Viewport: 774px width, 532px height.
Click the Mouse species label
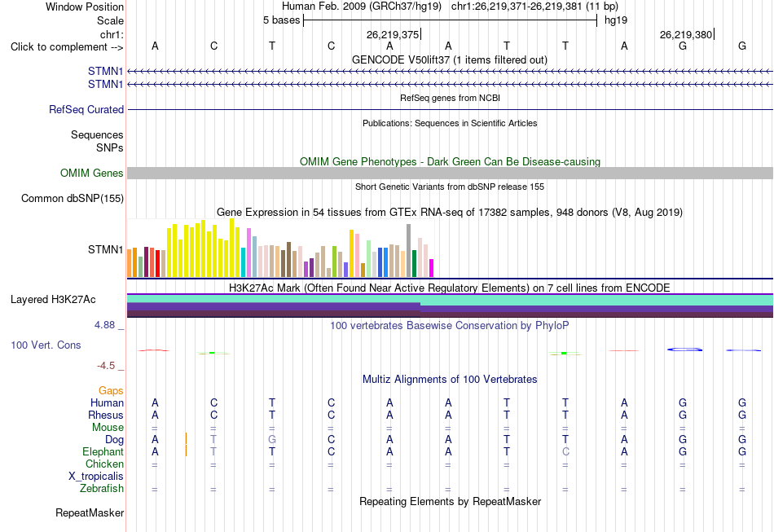tap(108, 428)
